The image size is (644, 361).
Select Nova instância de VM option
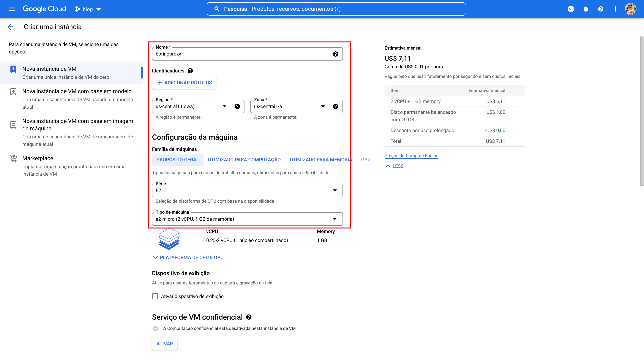(x=71, y=73)
